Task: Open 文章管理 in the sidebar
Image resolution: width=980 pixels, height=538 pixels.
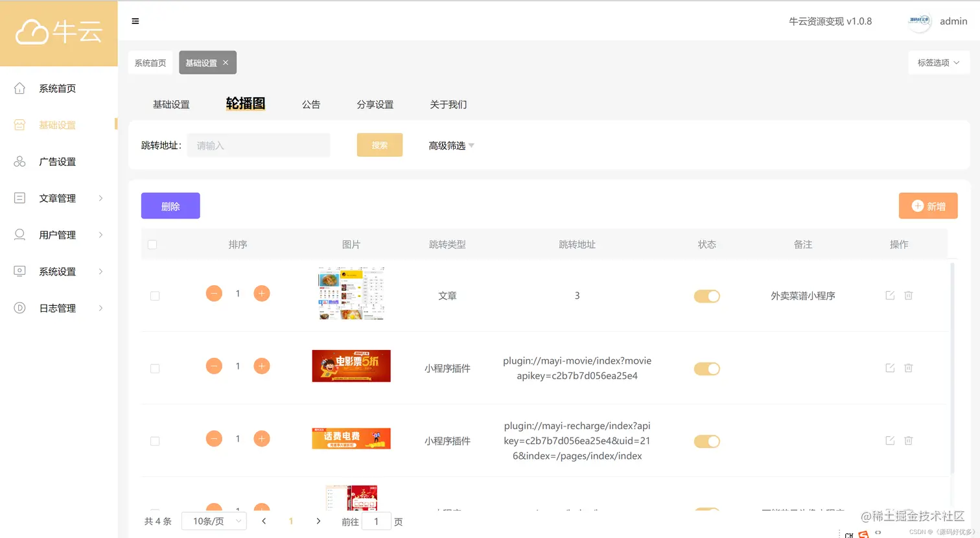Action: click(x=56, y=198)
